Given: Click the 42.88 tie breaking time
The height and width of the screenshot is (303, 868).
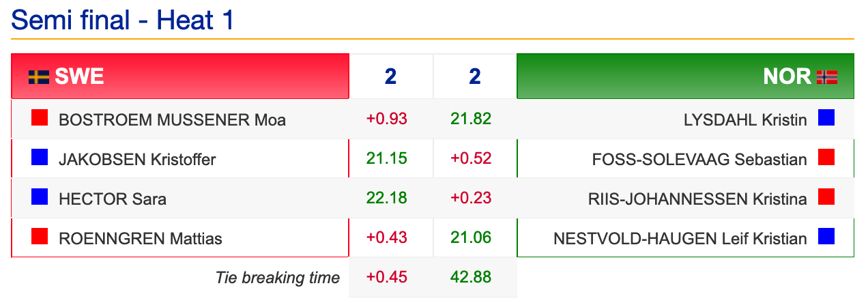Looking at the screenshot, I should pos(471,278).
